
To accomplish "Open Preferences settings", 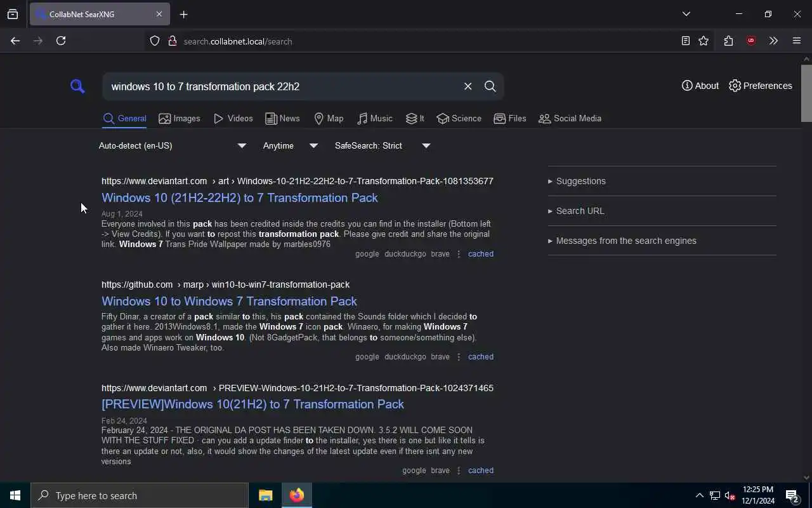I will 761,86.
